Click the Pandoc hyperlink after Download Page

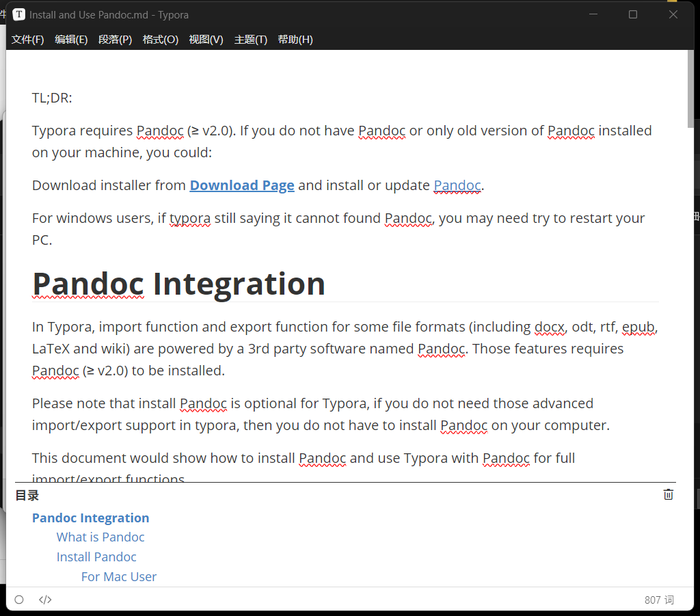pos(457,185)
